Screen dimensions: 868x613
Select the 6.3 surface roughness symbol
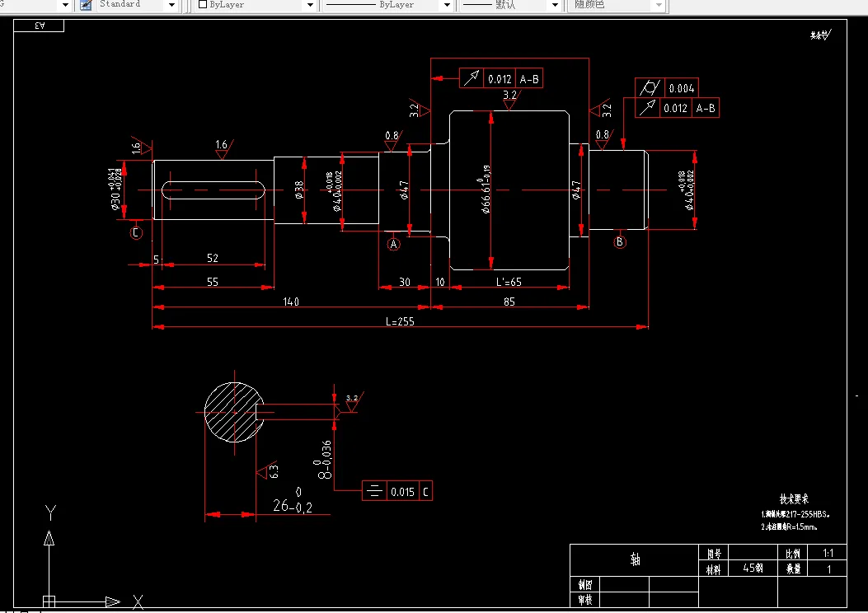[x=268, y=471]
